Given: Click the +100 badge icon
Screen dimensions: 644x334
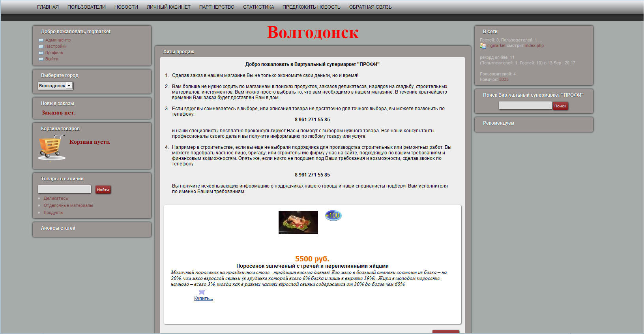Looking at the screenshot, I should (x=333, y=216).
